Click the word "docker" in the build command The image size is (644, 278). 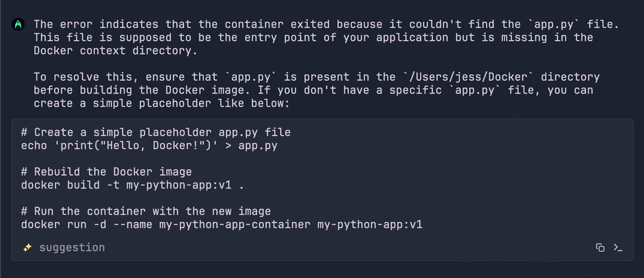(x=41, y=185)
